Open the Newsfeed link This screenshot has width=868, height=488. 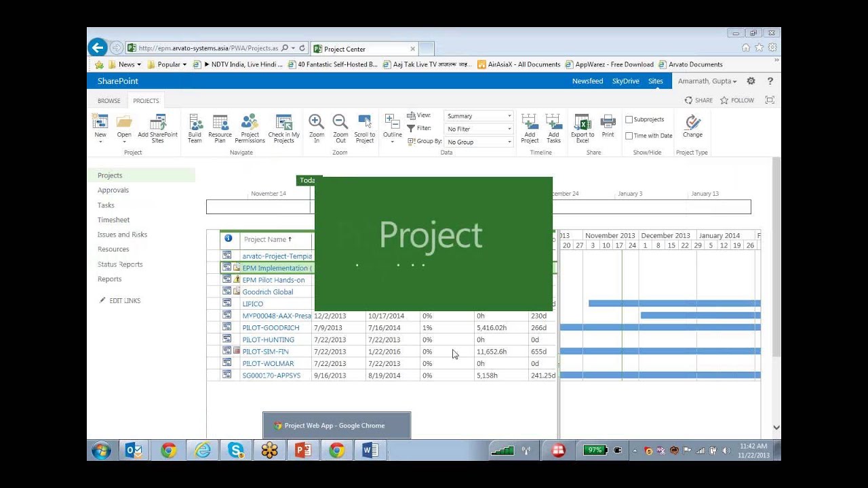(x=587, y=81)
